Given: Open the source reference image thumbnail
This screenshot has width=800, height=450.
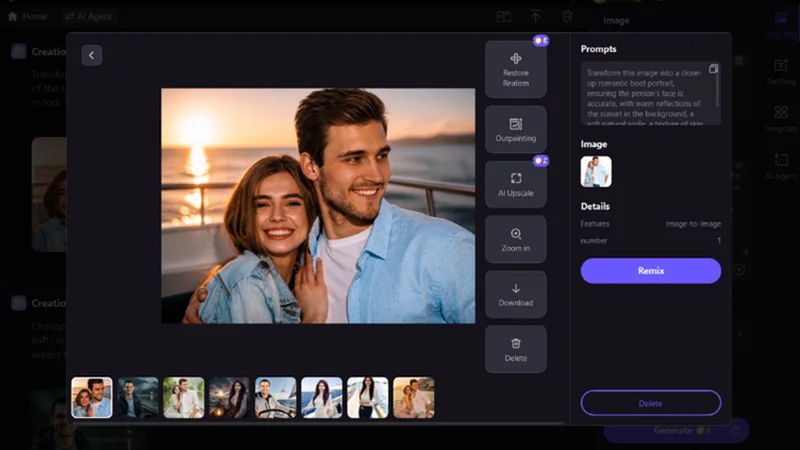Looking at the screenshot, I should coord(596,171).
